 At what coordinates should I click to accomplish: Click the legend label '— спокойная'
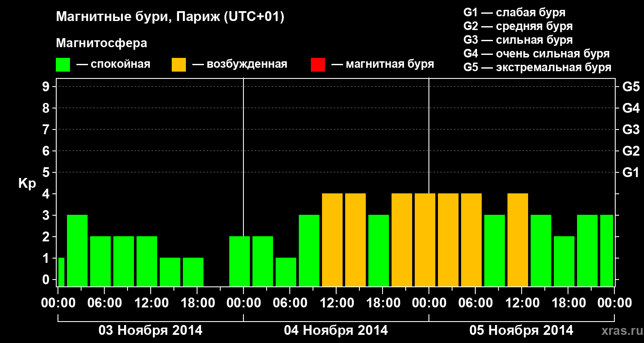(113, 65)
